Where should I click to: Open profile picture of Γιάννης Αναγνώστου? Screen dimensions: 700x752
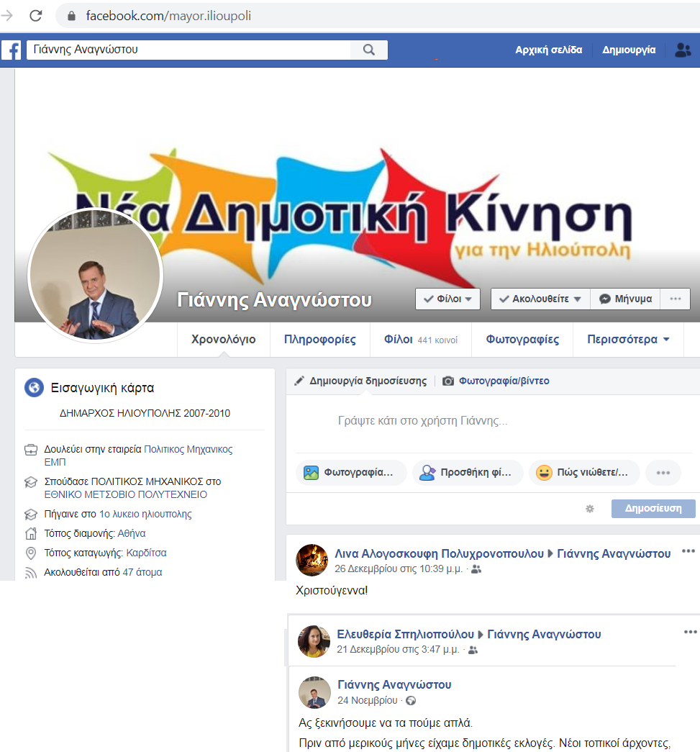96,276
